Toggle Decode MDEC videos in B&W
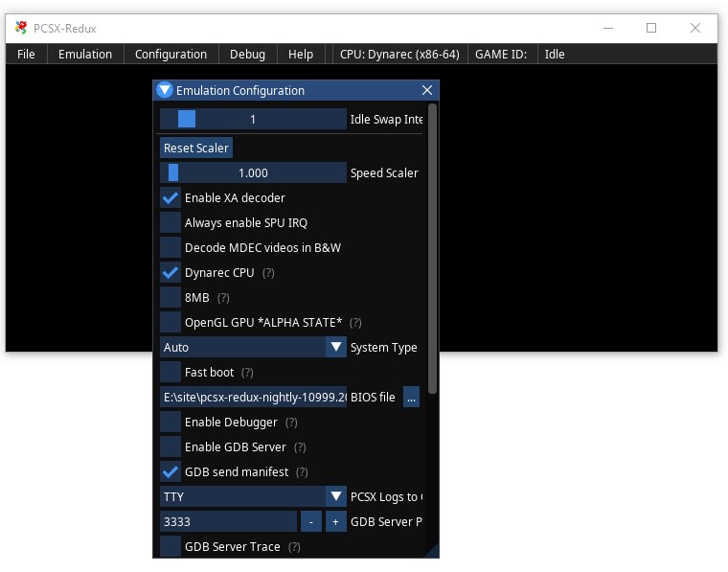This screenshot has width=728, height=572. coord(171,248)
